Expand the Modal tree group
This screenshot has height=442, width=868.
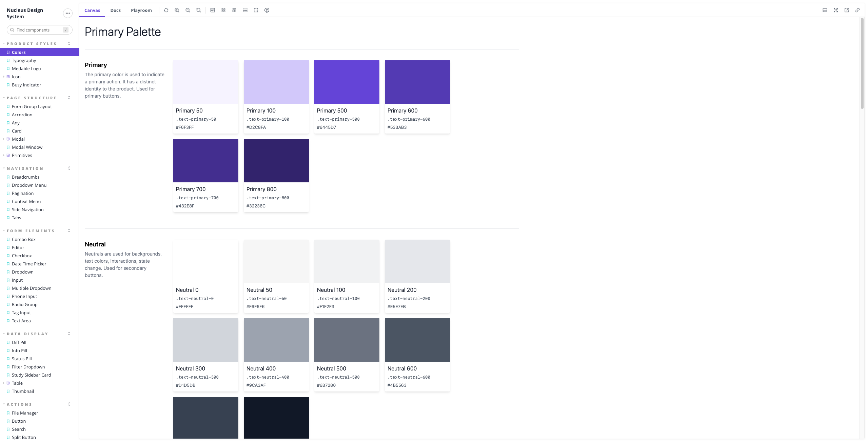[4, 139]
